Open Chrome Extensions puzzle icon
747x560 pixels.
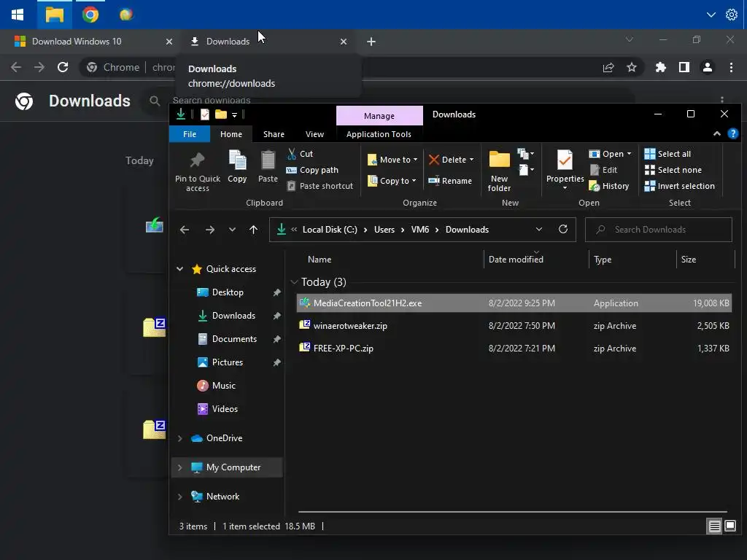coord(660,68)
